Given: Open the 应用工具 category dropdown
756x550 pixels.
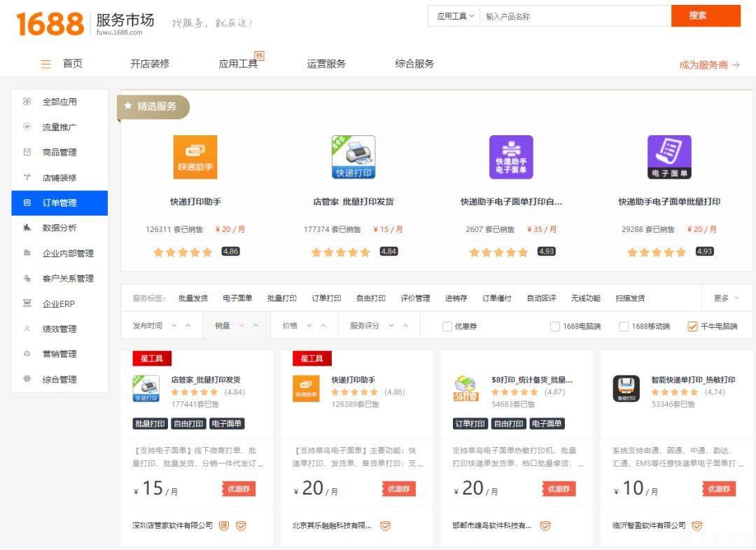Looking at the screenshot, I should [x=454, y=15].
